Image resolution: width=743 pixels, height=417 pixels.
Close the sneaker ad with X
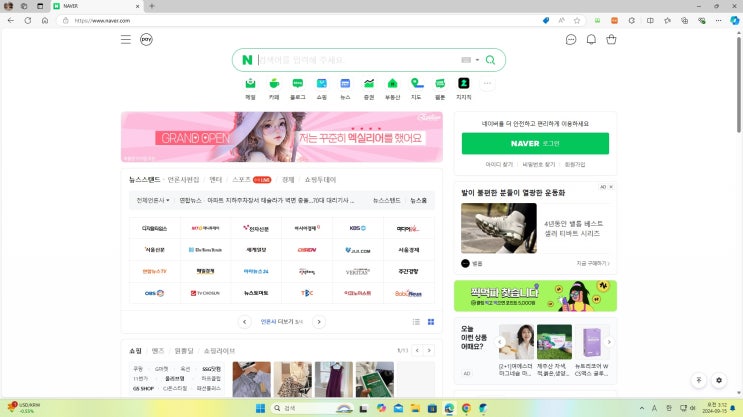click(611, 187)
